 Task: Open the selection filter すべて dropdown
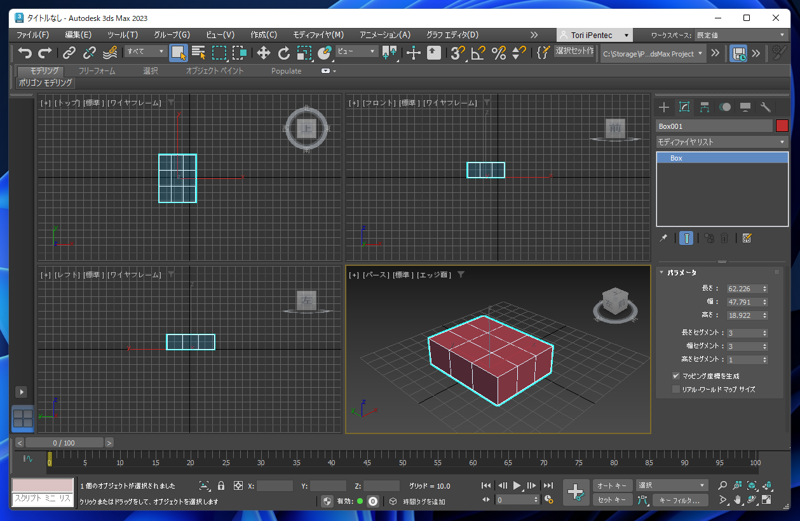145,52
